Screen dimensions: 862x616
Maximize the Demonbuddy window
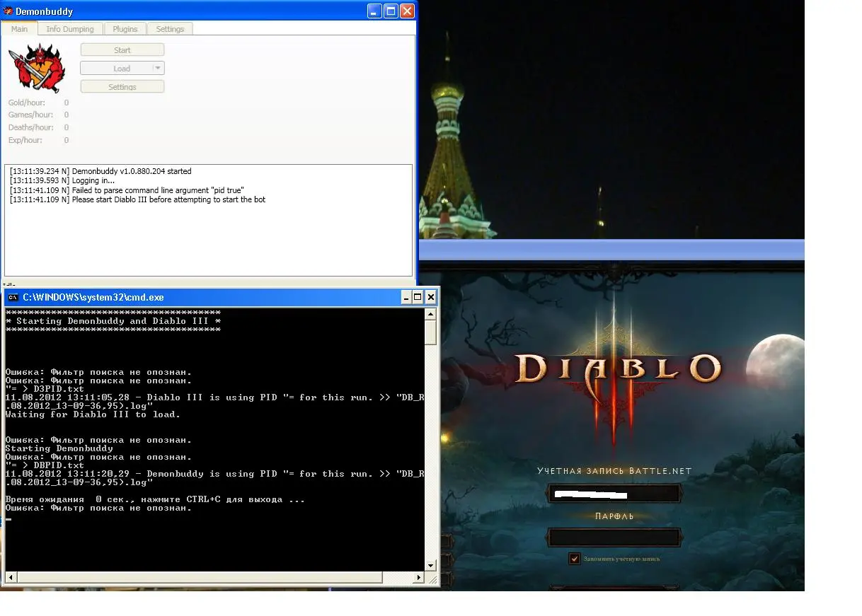tap(391, 11)
